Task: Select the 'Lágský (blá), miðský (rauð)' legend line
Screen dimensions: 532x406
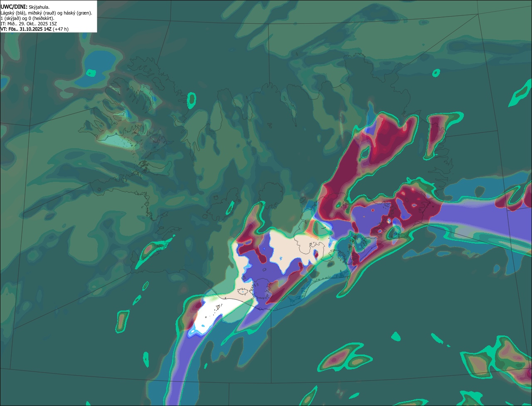Action: (47, 13)
